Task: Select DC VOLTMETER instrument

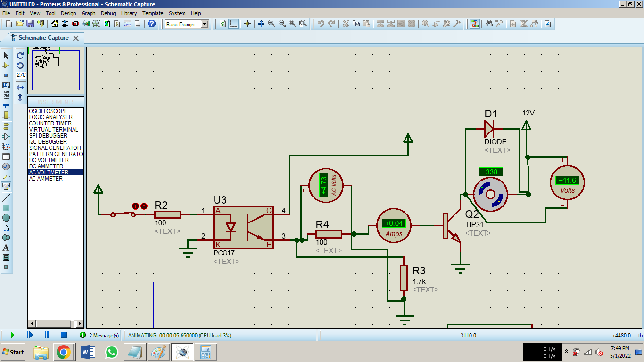Action: (49, 160)
